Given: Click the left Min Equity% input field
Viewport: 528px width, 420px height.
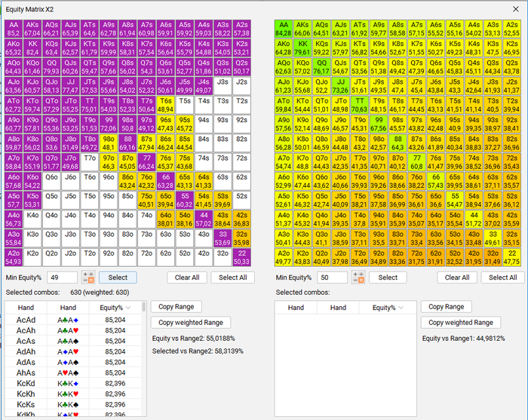Looking at the screenshot, I should click(x=63, y=277).
